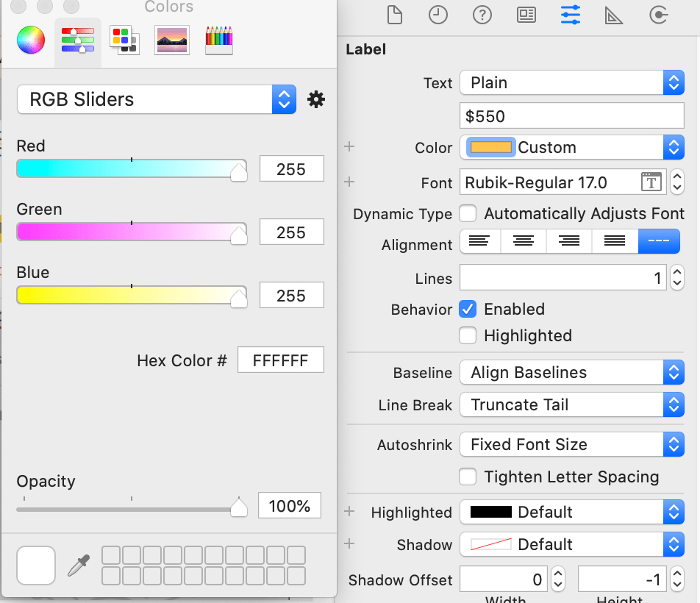Screen dimensions: 700x603
Task: Select the History inspector icon
Action: 438,14
